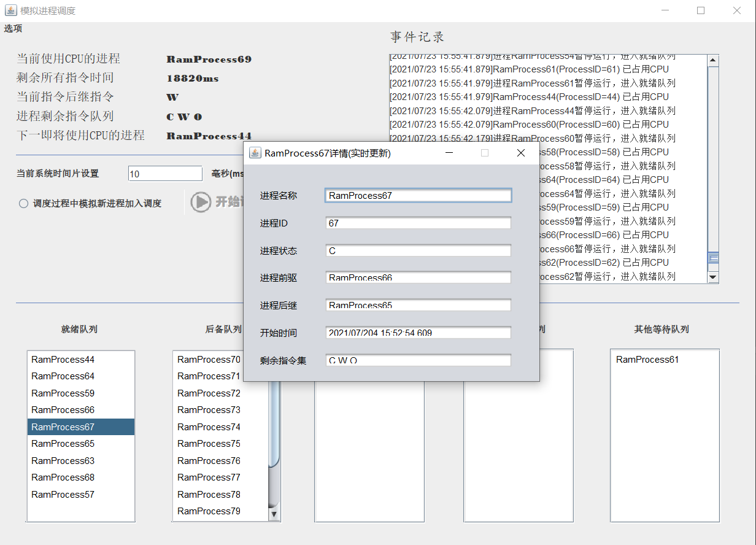756x545 pixels.
Task: Select RamProcess79 in the backup queue
Action: point(209,511)
